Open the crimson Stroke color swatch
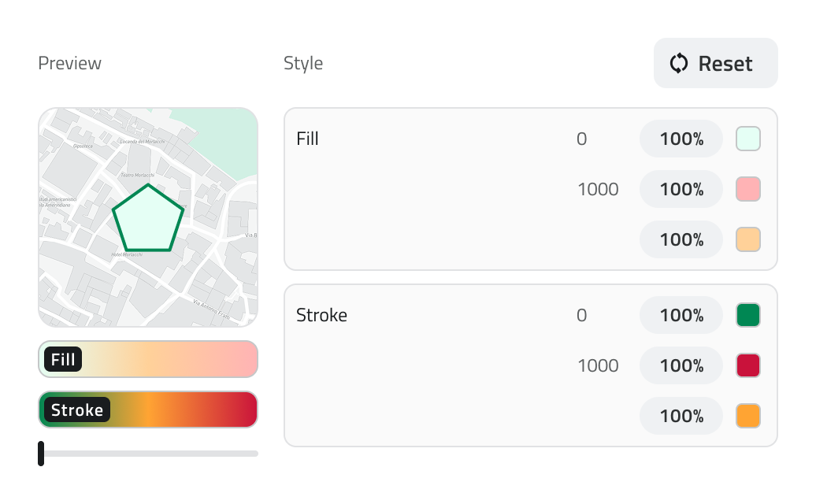Image resolution: width=816 pixels, height=504 pixels. pyautogui.click(x=747, y=365)
